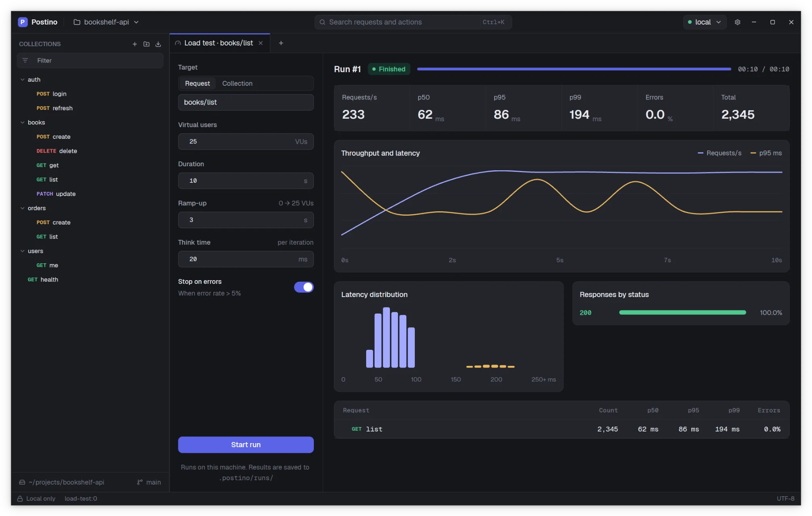Click the Run #1 progress bar
The image size is (812, 516).
coord(574,69)
